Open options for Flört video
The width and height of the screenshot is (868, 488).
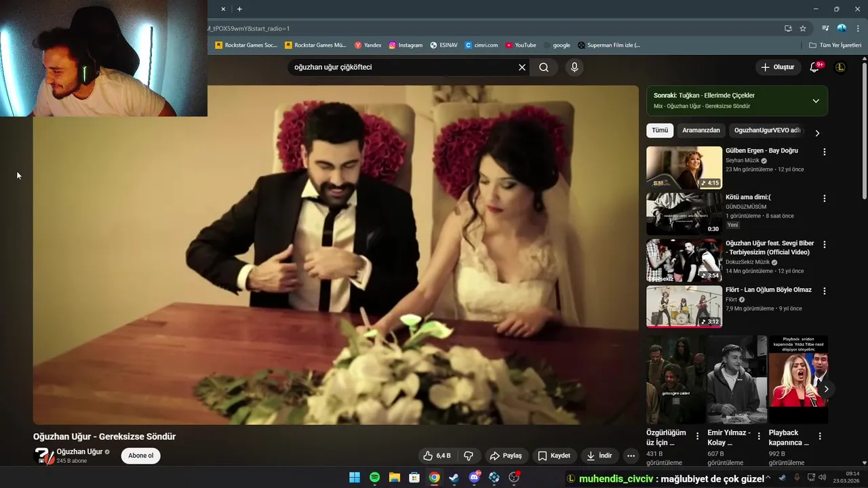[825, 291]
